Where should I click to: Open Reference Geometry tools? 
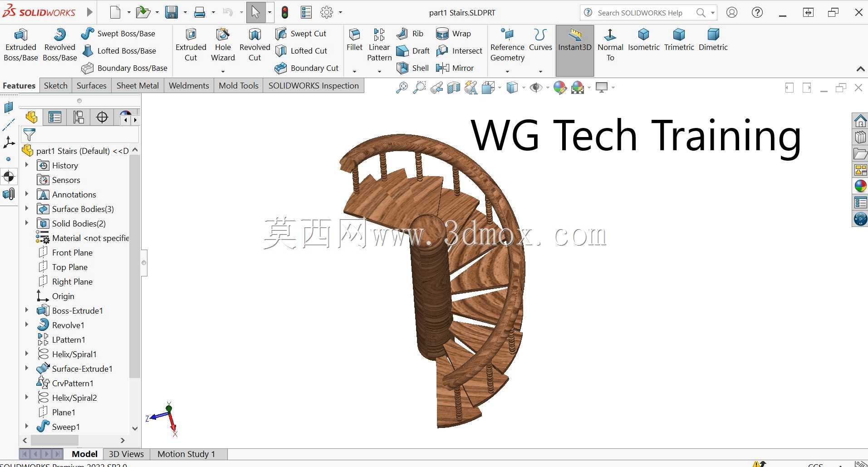[x=507, y=45]
